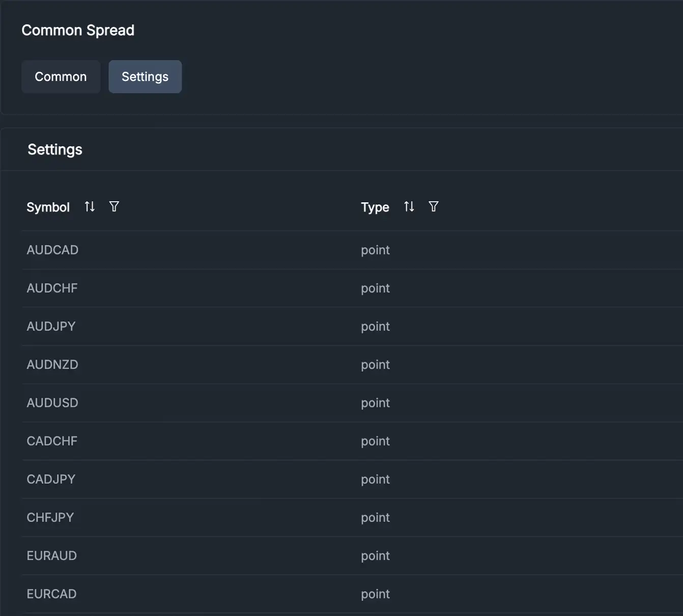The image size is (683, 616).
Task: Select the Settings tab
Action: [x=145, y=77]
